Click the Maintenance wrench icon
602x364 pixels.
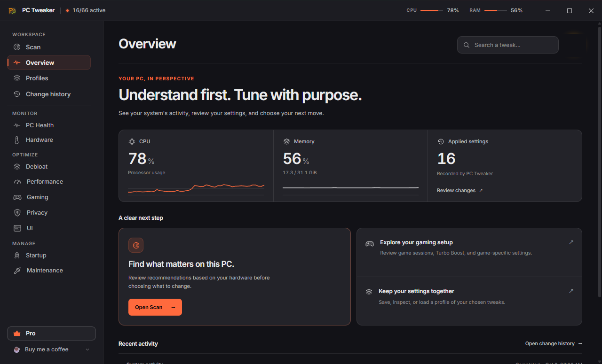pyautogui.click(x=17, y=271)
